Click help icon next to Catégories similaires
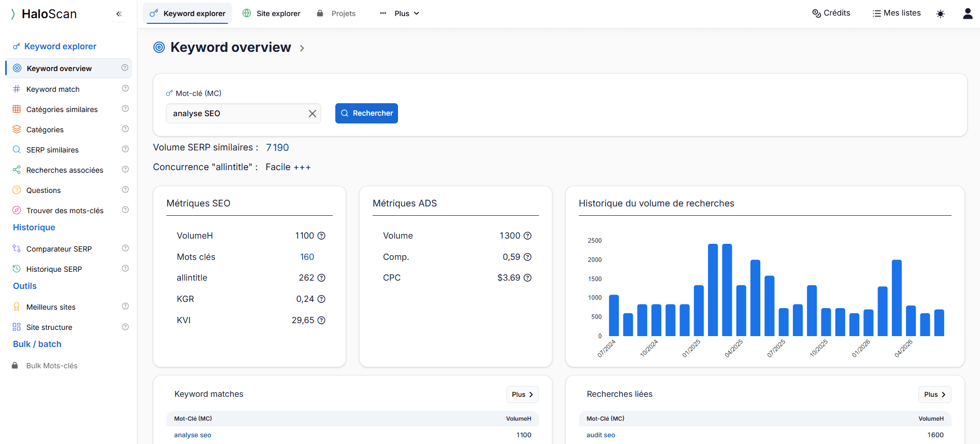Viewport: 980px width, 444px height. pos(125,109)
